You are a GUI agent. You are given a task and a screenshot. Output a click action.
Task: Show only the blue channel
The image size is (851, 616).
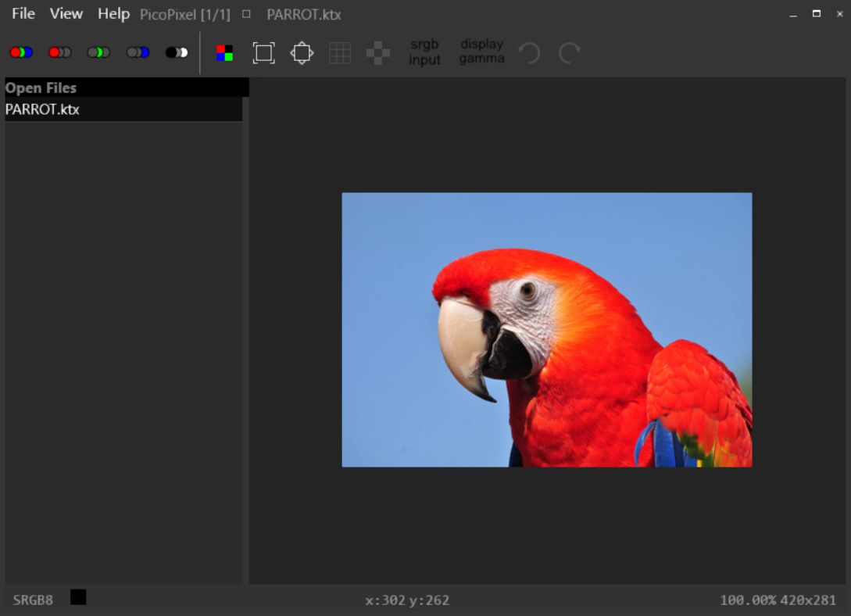point(138,52)
